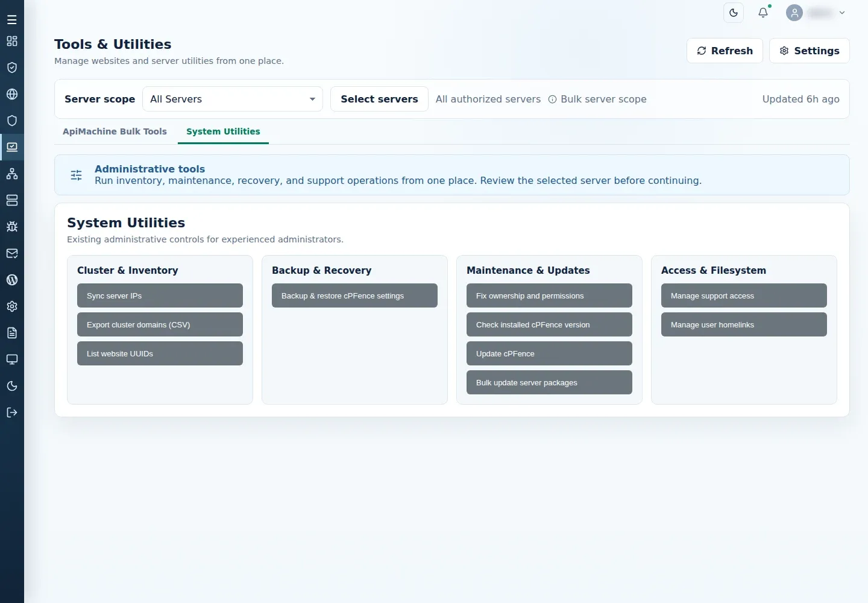This screenshot has width=868, height=603.
Task: Click the mail envelope sidebar icon
Action: pos(12,253)
